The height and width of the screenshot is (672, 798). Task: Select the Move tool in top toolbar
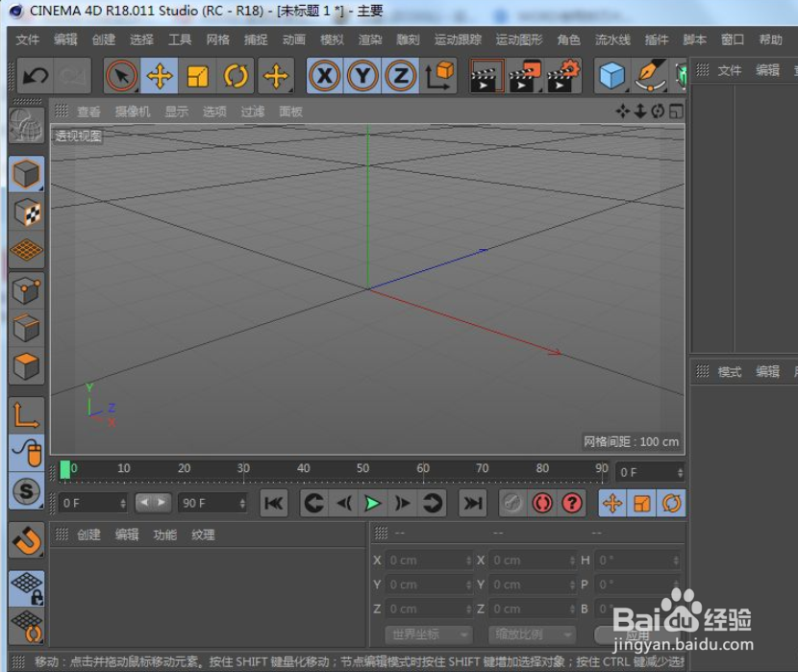tap(160, 76)
